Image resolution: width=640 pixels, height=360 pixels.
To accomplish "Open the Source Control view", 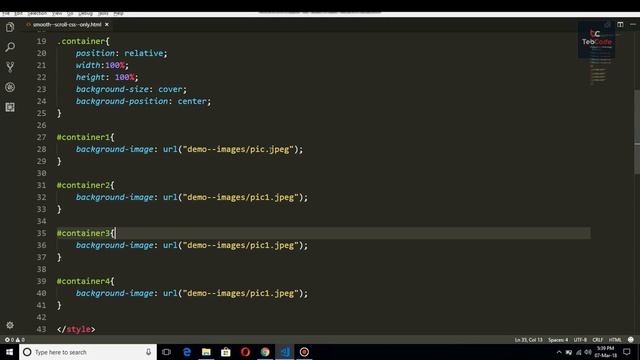I will [x=10, y=67].
